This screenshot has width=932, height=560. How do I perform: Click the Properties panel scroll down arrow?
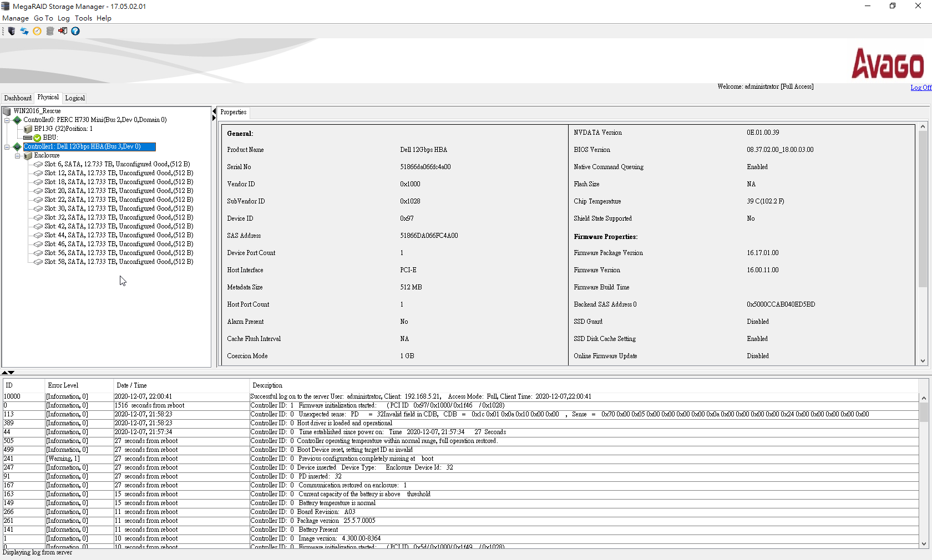pos(923,361)
